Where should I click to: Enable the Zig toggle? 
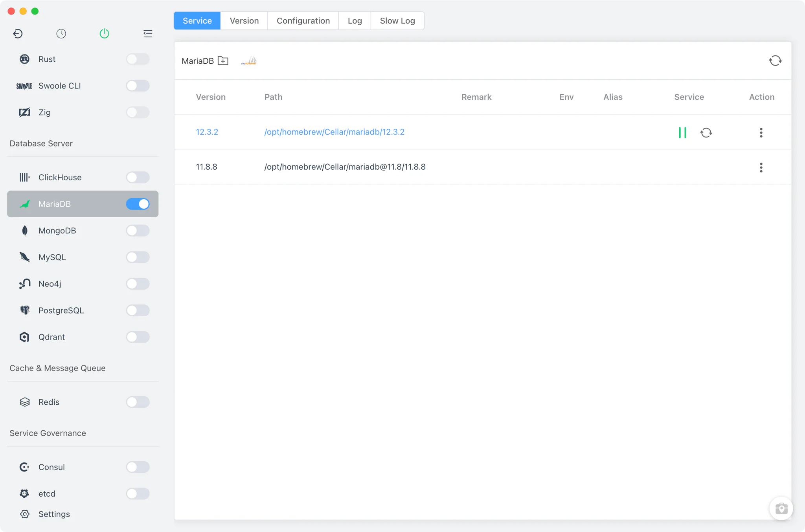[x=138, y=112]
